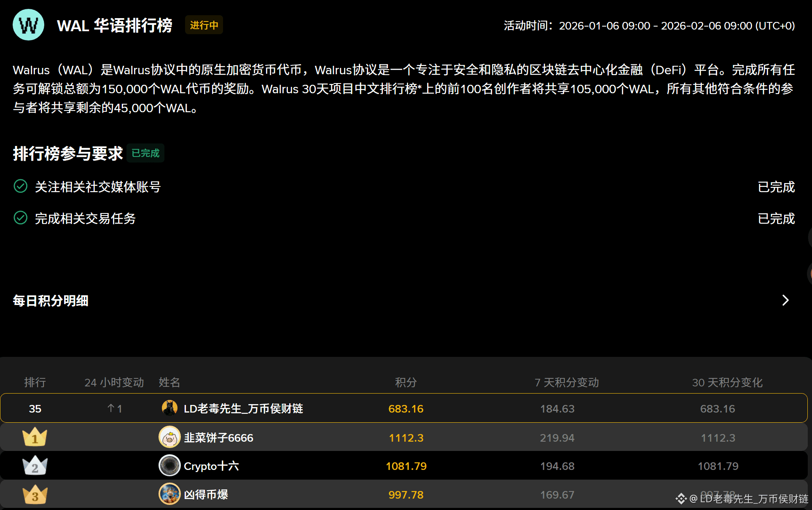
Task: Click the green 已完成 requirements badge
Action: (x=145, y=153)
